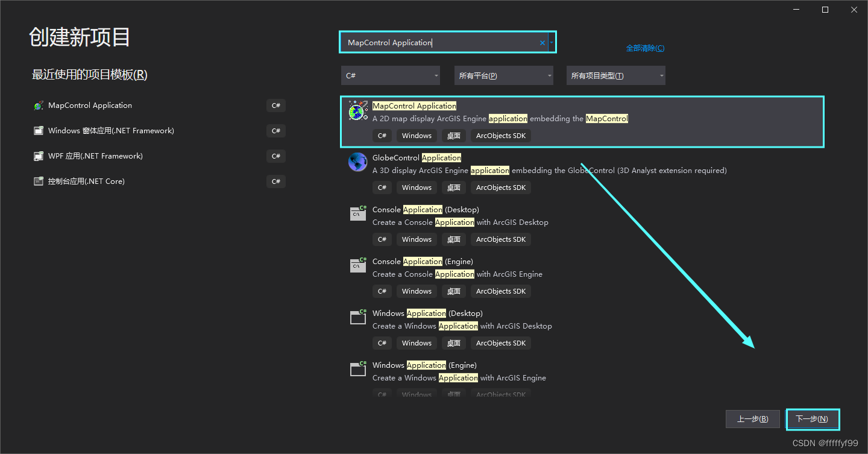Click the GlobeControl 3D Analyst description text
This screenshot has height=454, width=868.
(550, 171)
